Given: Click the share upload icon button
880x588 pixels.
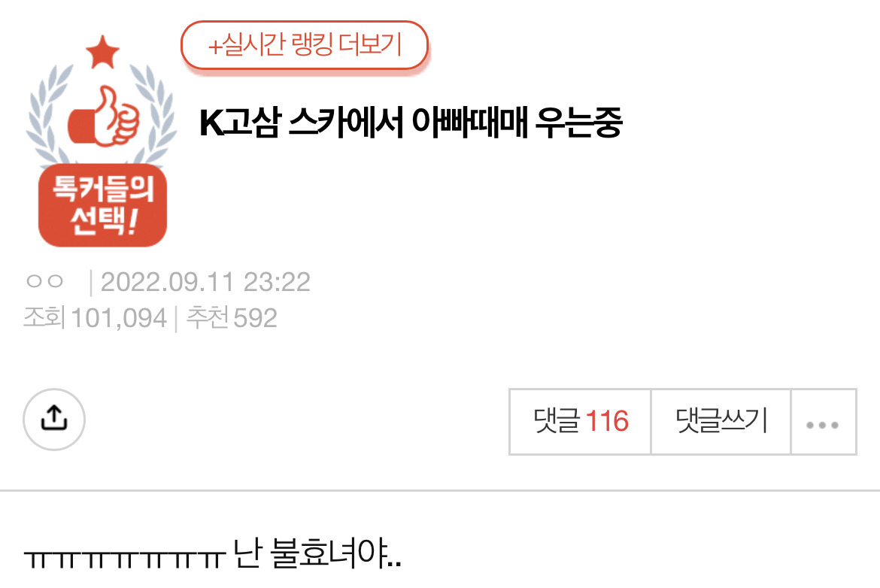Looking at the screenshot, I should (x=54, y=419).
